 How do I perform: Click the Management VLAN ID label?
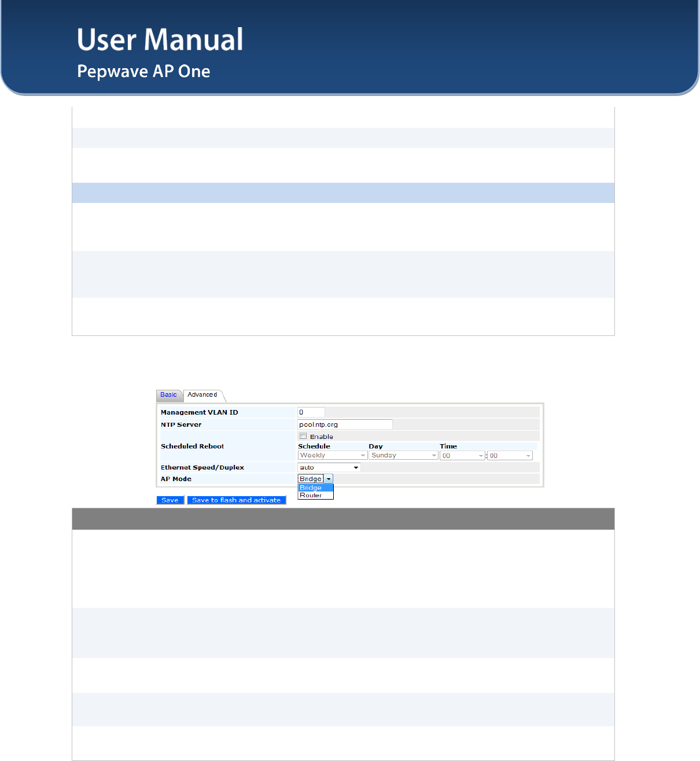[x=200, y=412]
